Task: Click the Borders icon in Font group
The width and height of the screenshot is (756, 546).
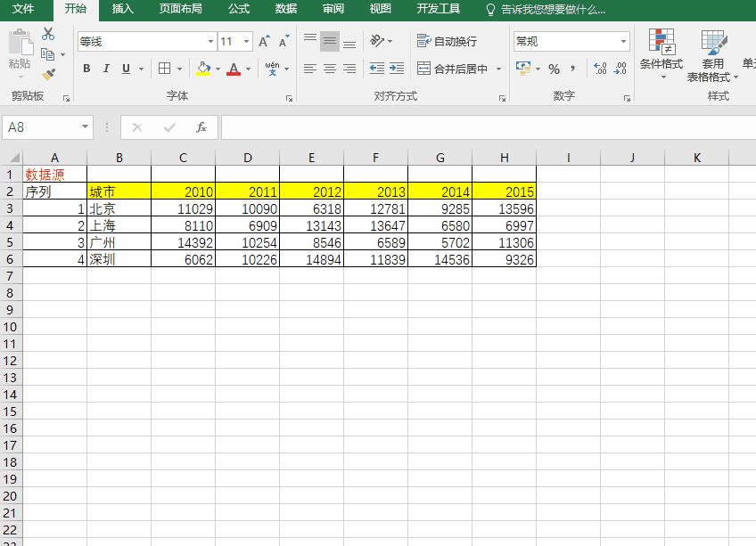Action: [x=162, y=68]
